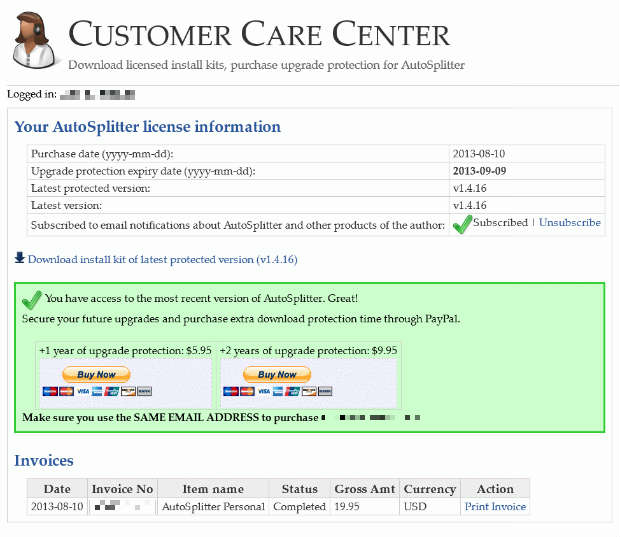Click the 'Upgrade protection expiry date' label

pyautogui.click(x=143, y=171)
